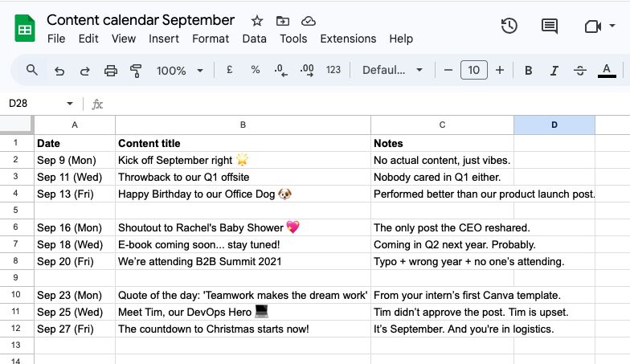The image size is (630, 364).
Task: Select the paint format tool
Action: pos(136,71)
